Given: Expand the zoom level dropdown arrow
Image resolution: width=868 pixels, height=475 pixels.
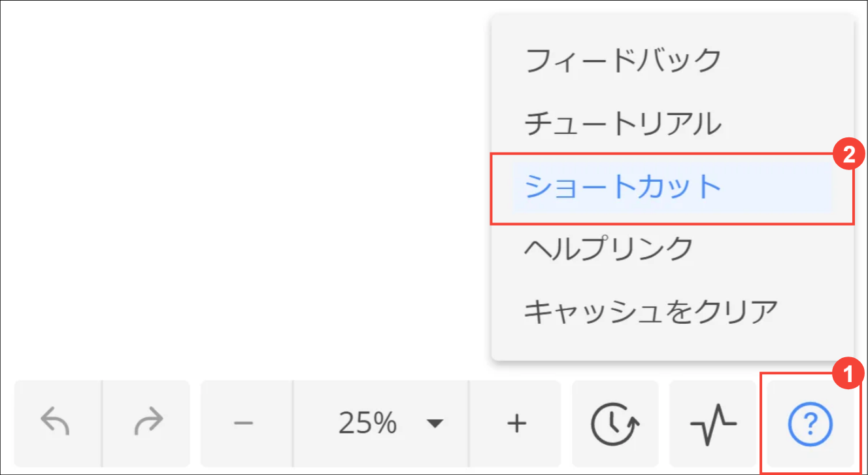Looking at the screenshot, I should tap(435, 423).
